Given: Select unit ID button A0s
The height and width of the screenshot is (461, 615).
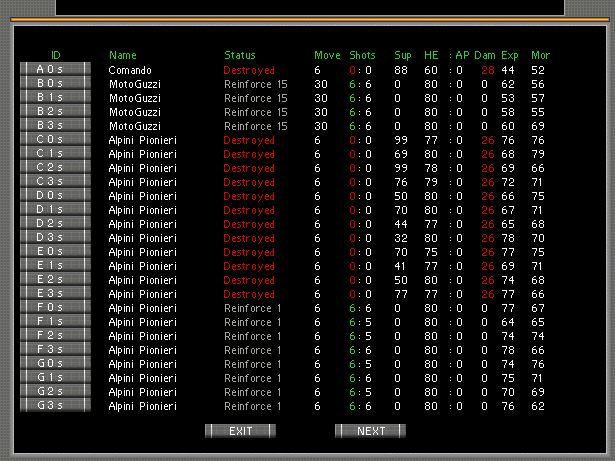Looking at the screenshot, I should pos(55,70).
